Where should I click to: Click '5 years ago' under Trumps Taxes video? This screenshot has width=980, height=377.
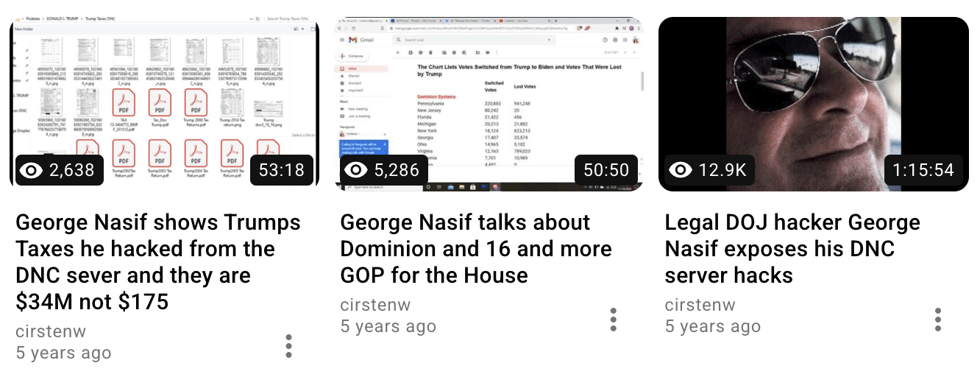(63, 353)
